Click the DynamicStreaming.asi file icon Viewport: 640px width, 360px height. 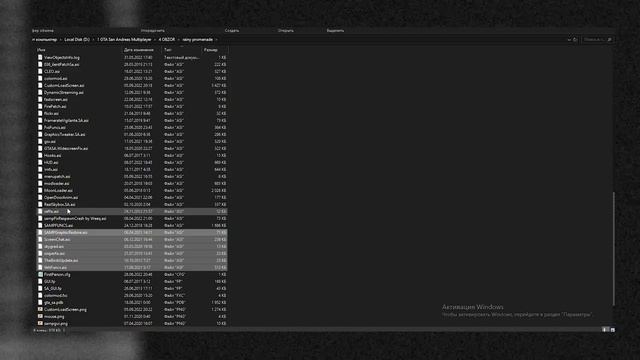(40, 93)
